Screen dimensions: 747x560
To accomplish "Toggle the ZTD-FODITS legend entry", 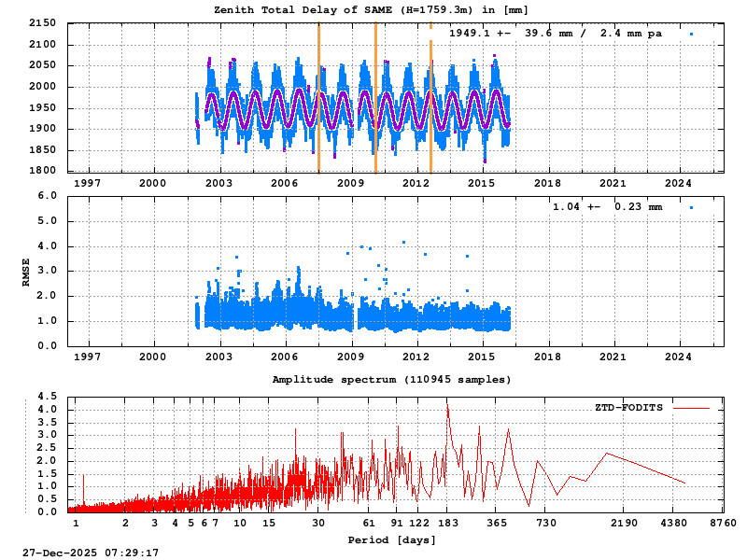I will pos(627,408).
